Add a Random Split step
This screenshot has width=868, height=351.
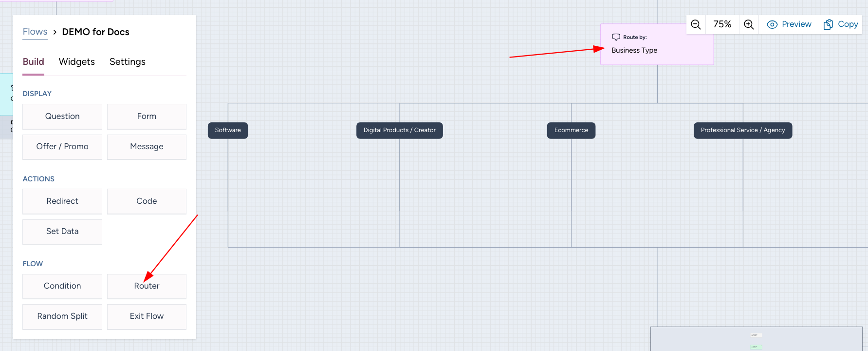click(62, 316)
